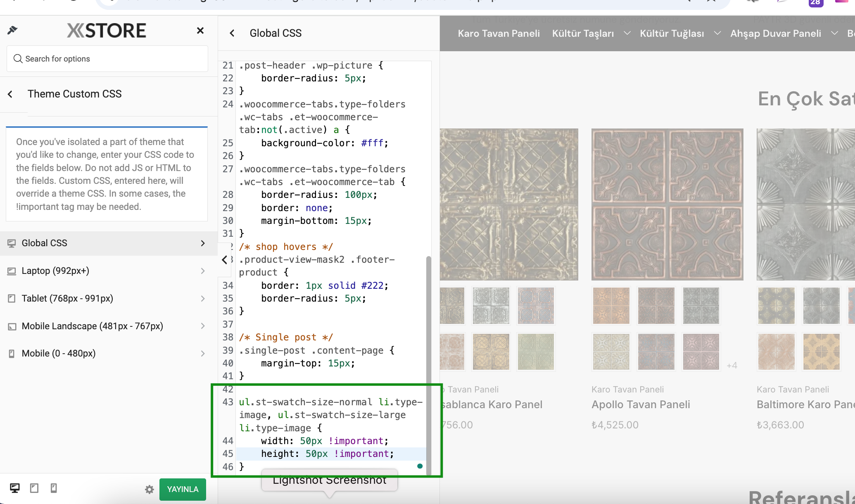This screenshot has height=504, width=855.
Task: Switch preview to desktop device
Action: point(15,488)
